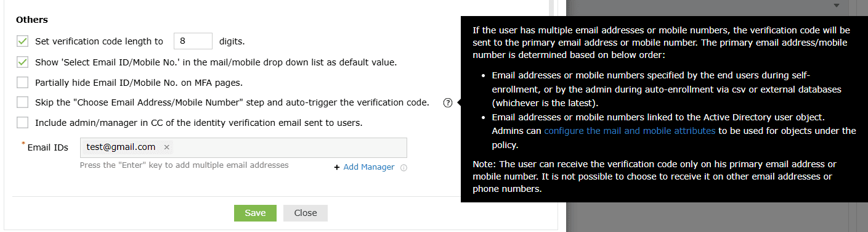Click the verification code digits field
Image resolution: width=868 pixels, height=232 pixels.
pos(193,41)
